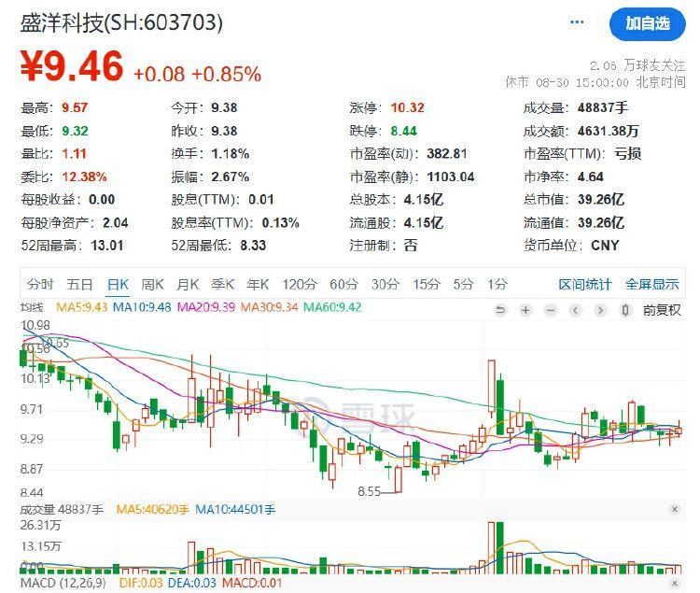
Task: Open the 前复权 adjustment dropdown
Action: coord(662,310)
